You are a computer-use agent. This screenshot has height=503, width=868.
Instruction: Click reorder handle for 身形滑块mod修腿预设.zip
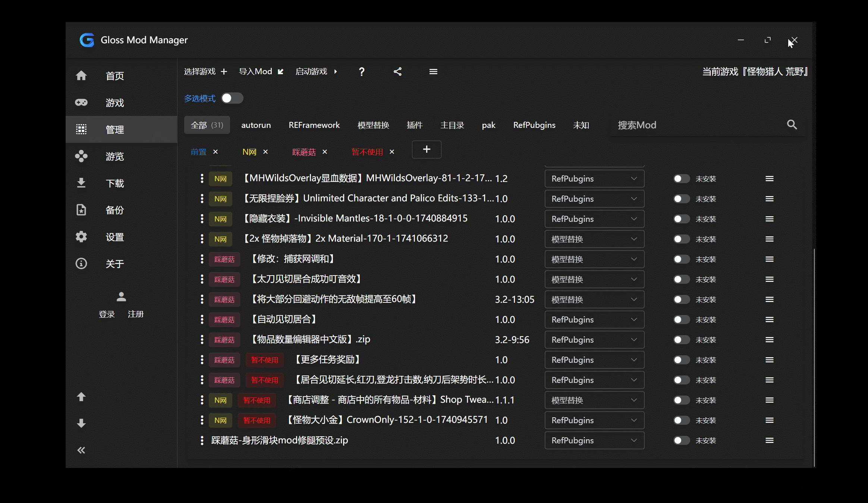[x=770, y=440]
